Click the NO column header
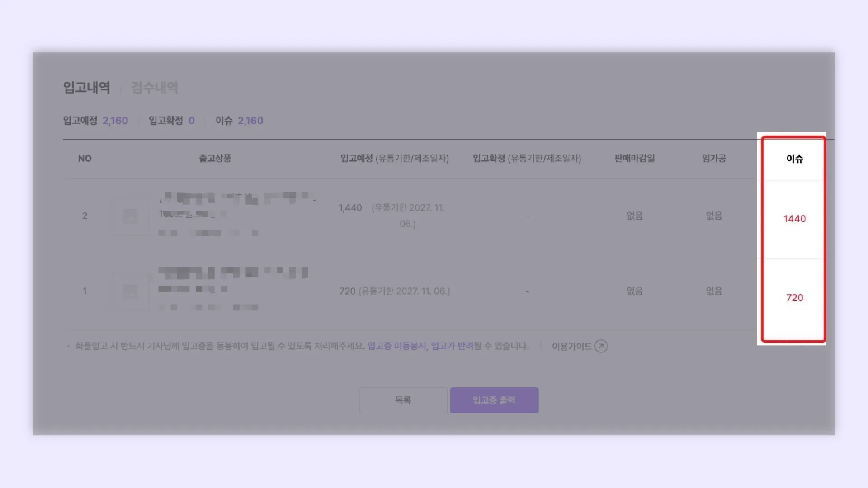The image size is (868, 488). 85,159
